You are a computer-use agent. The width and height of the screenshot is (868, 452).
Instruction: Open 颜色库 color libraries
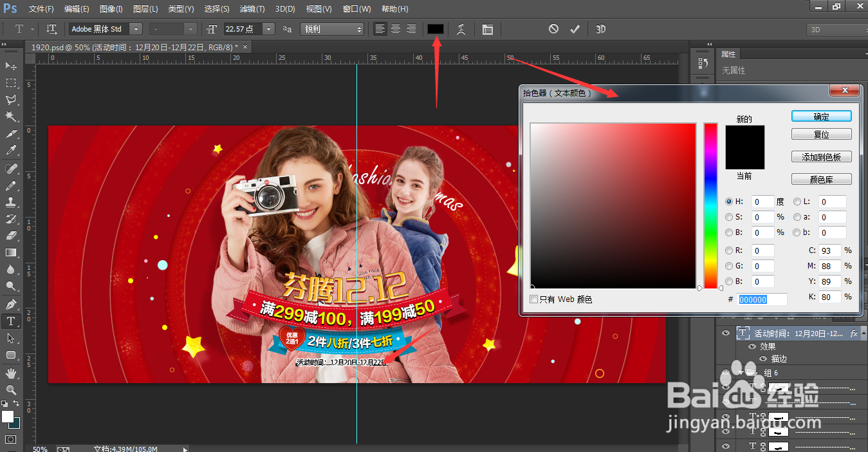[x=822, y=180]
